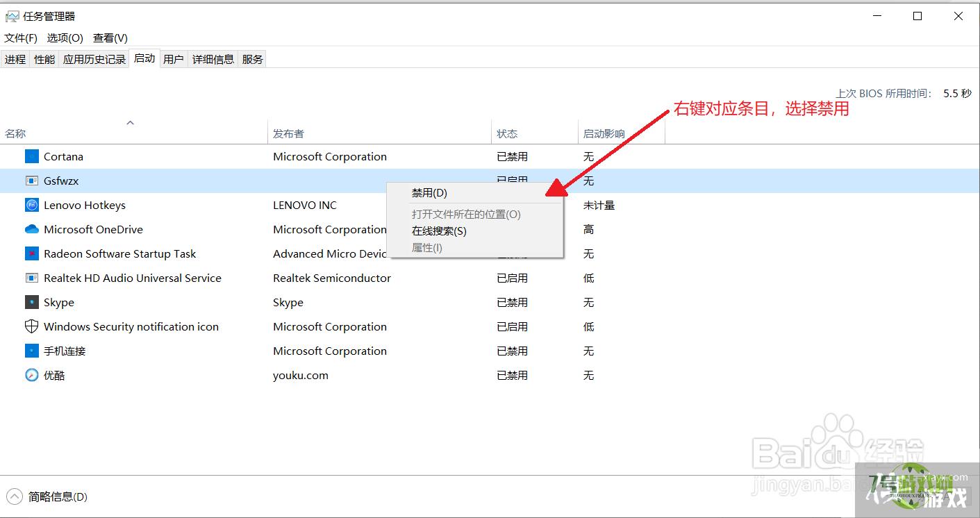980x518 pixels.
Task: Switch to the 性能 tab
Action: pyautogui.click(x=44, y=60)
